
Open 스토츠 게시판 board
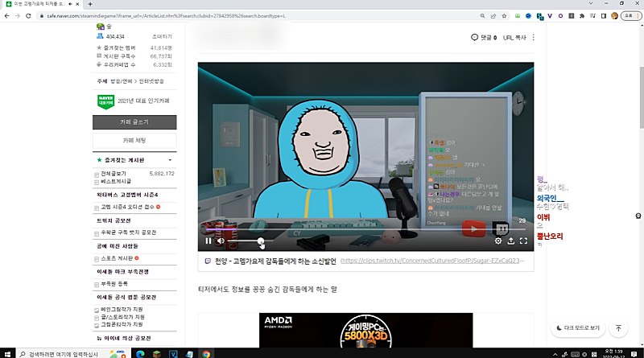(117, 258)
